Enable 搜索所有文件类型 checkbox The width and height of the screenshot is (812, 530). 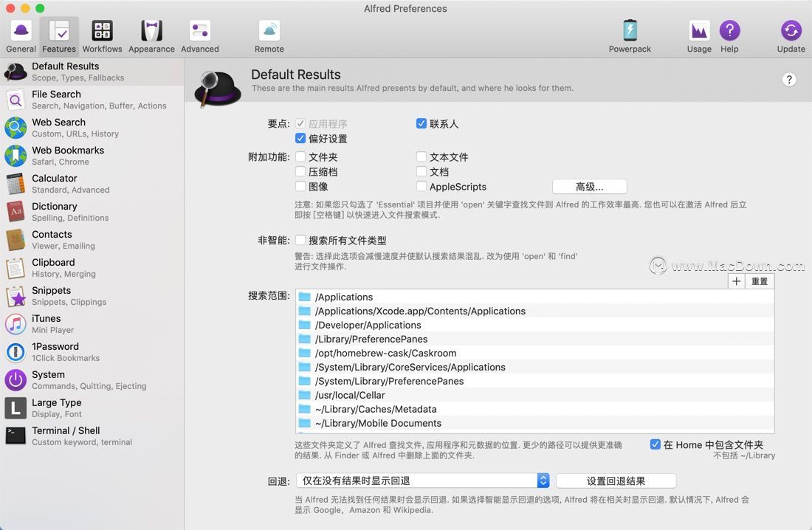pyautogui.click(x=300, y=240)
